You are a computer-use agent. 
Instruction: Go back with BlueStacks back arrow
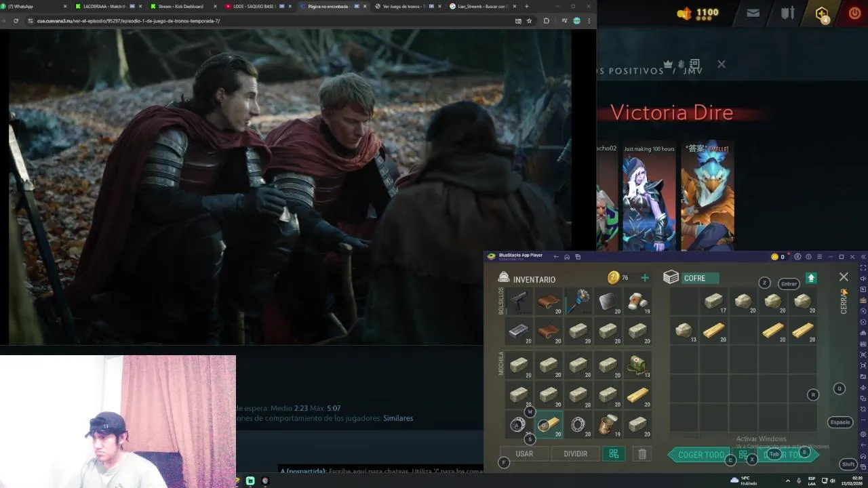point(555,257)
